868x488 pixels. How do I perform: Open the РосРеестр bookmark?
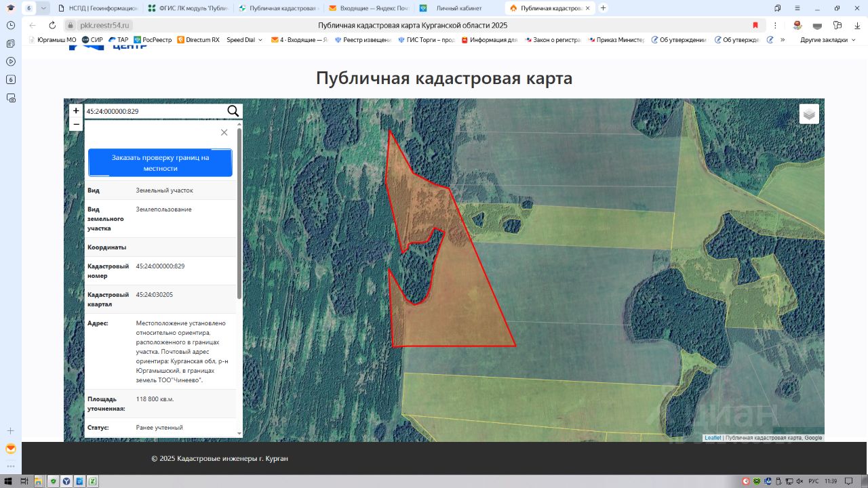(153, 40)
